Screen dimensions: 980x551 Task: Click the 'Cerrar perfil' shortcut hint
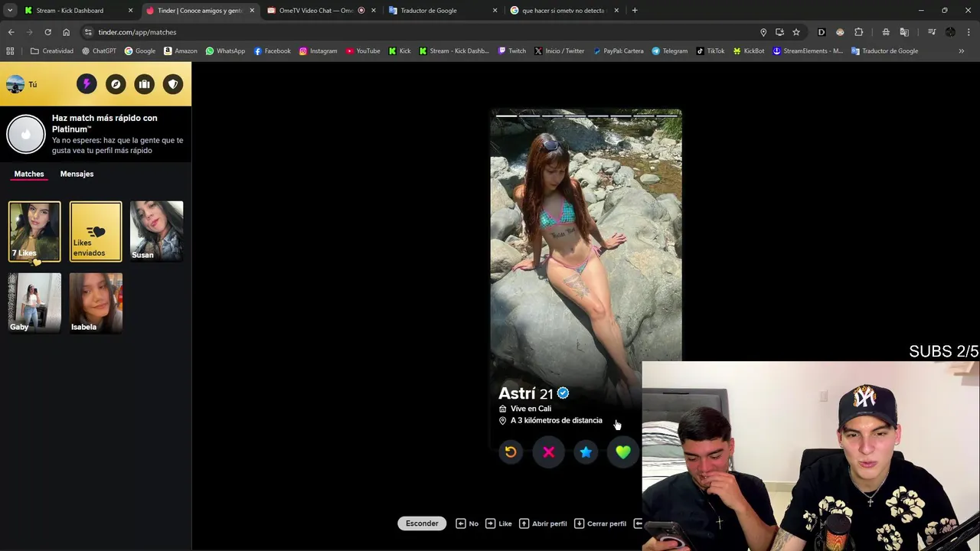[599, 523]
